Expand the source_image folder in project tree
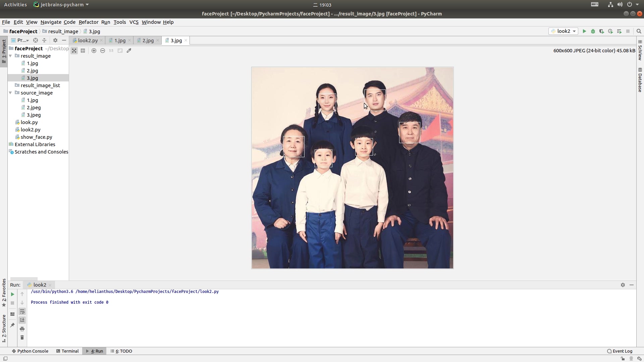 10,93
